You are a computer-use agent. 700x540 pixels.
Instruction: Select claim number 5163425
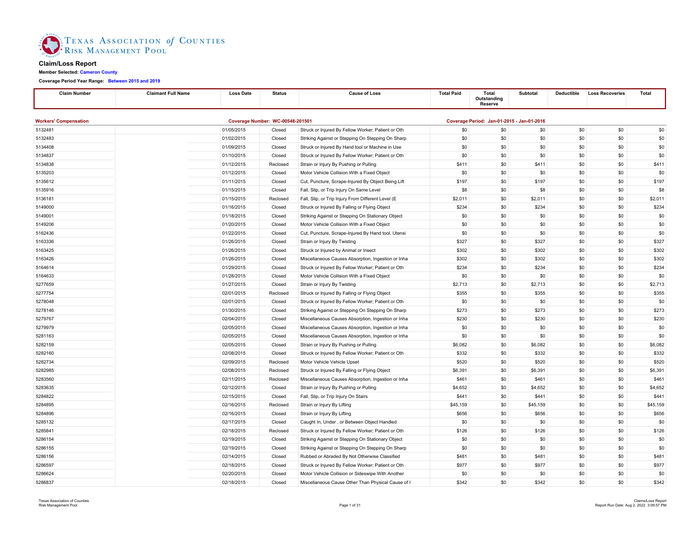45,250
